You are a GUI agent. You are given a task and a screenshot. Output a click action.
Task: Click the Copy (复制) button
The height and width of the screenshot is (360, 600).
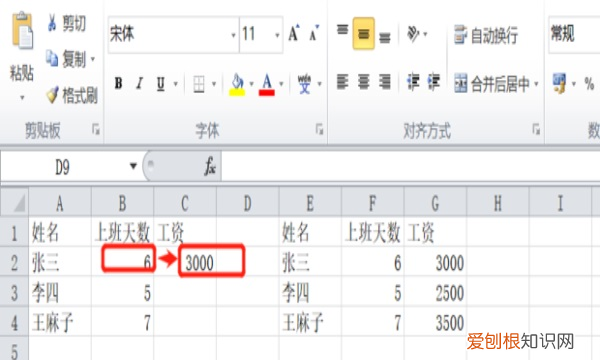click(x=66, y=59)
